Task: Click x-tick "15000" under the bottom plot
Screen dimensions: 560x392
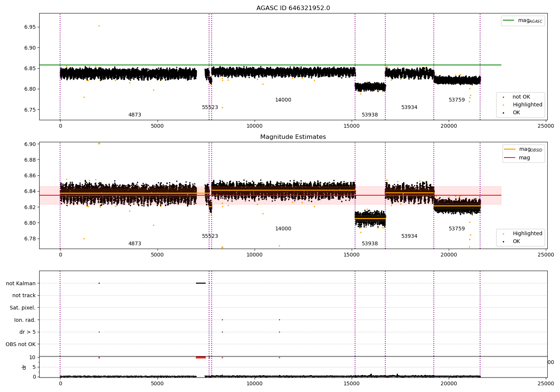Action: tap(352, 383)
